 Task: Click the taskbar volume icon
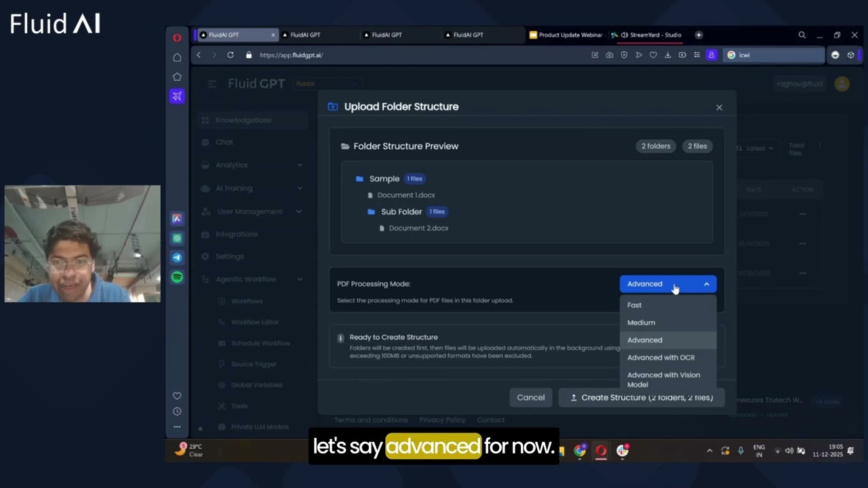pos(789,451)
